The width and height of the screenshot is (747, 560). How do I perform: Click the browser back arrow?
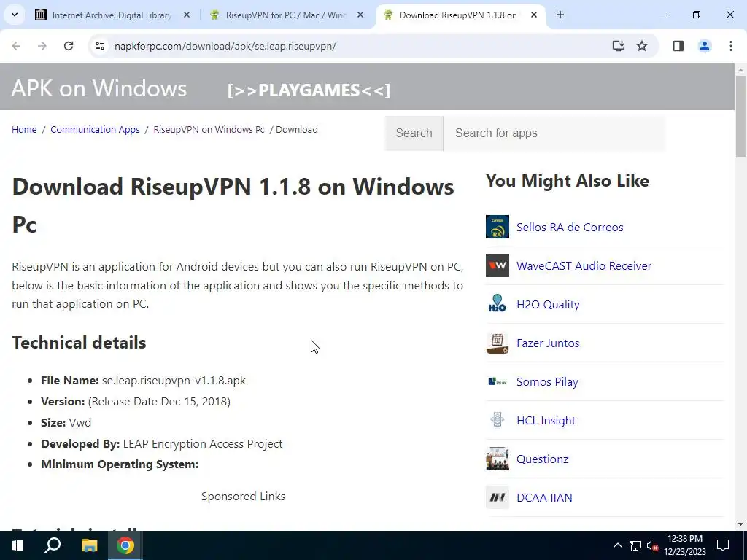[x=16, y=46]
